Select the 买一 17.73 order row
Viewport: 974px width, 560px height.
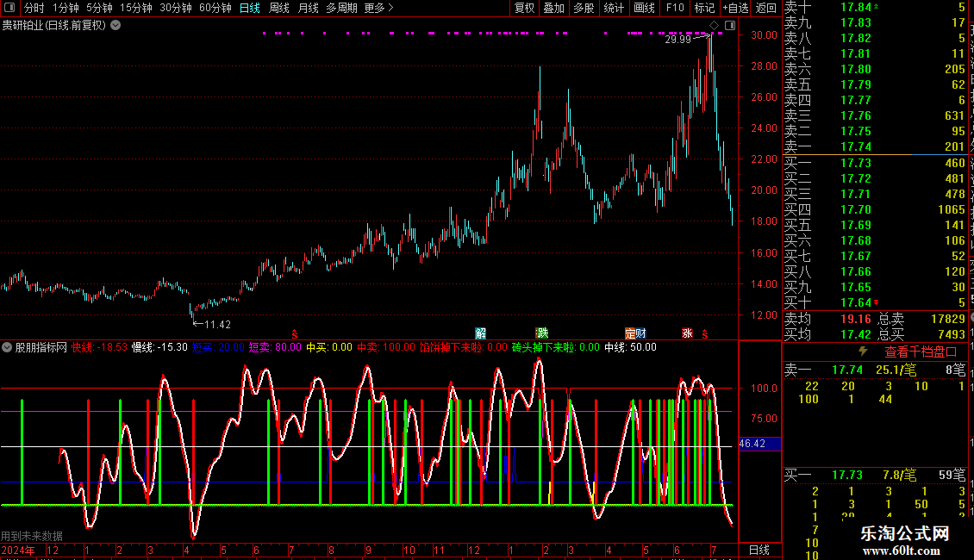click(x=875, y=163)
